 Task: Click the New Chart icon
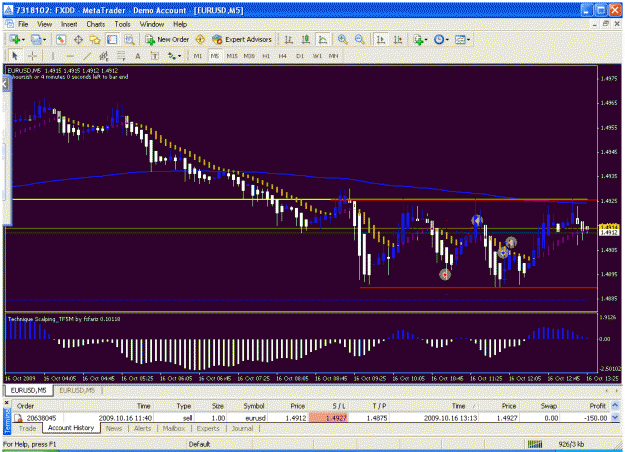click(15, 39)
